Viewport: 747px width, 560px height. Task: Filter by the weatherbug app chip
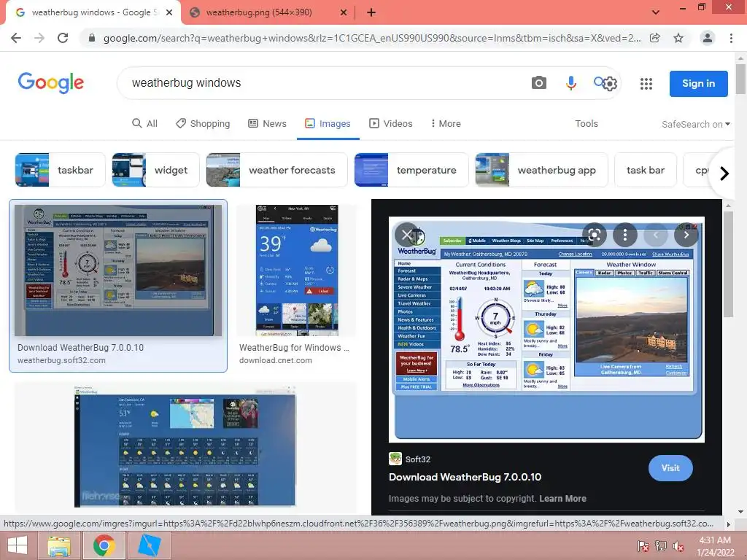point(541,170)
